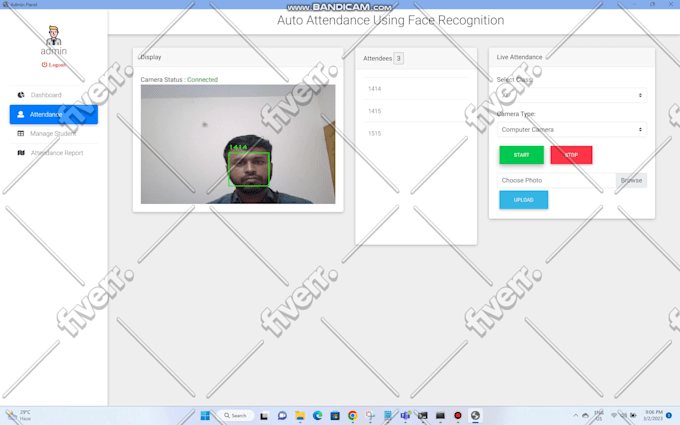Launch Microsoft Edge from taskbar
The width and height of the screenshot is (680, 425).
[317, 416]
